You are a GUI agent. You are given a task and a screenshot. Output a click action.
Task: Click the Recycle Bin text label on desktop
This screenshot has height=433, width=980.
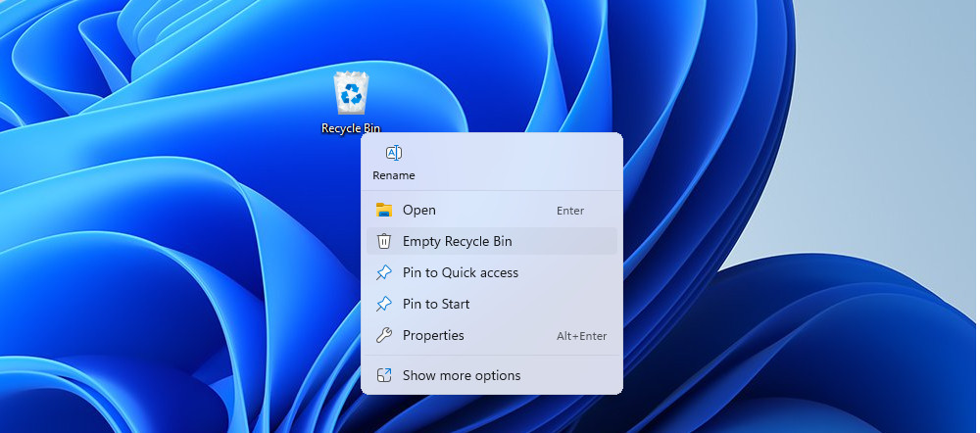pyautogui.click(x=350, y=128)
